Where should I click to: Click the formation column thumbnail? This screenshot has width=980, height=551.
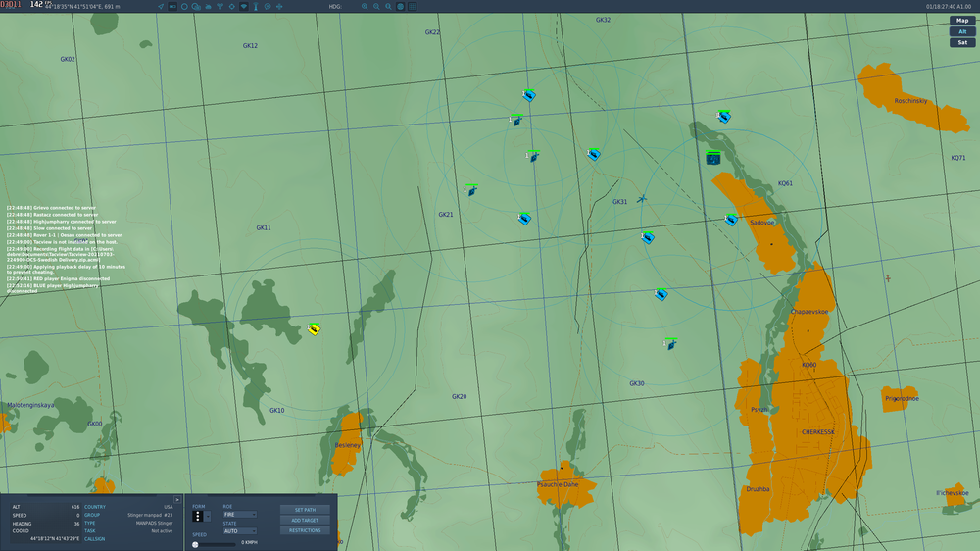[198, 516]
